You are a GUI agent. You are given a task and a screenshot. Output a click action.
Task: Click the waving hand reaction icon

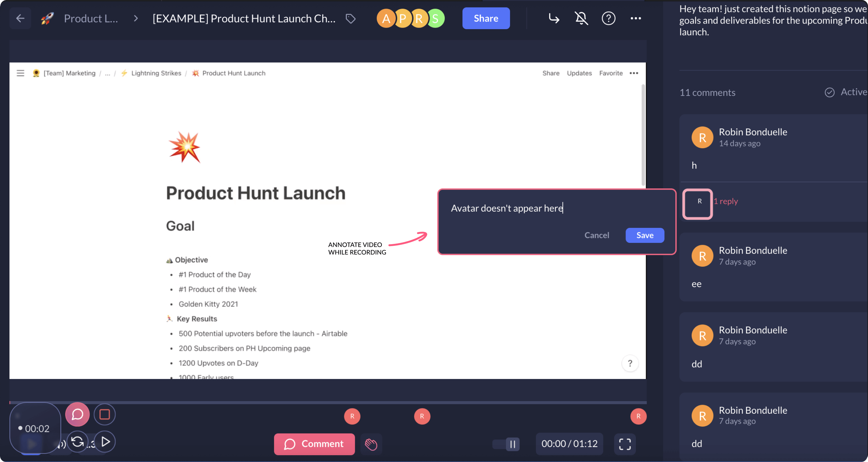[371, 444]
